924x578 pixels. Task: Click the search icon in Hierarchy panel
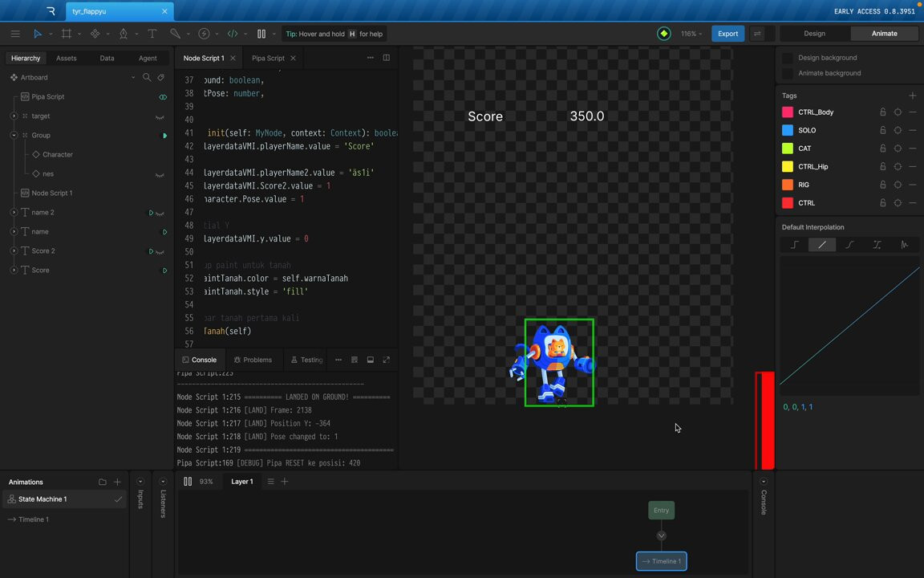[x=147, y=78]
